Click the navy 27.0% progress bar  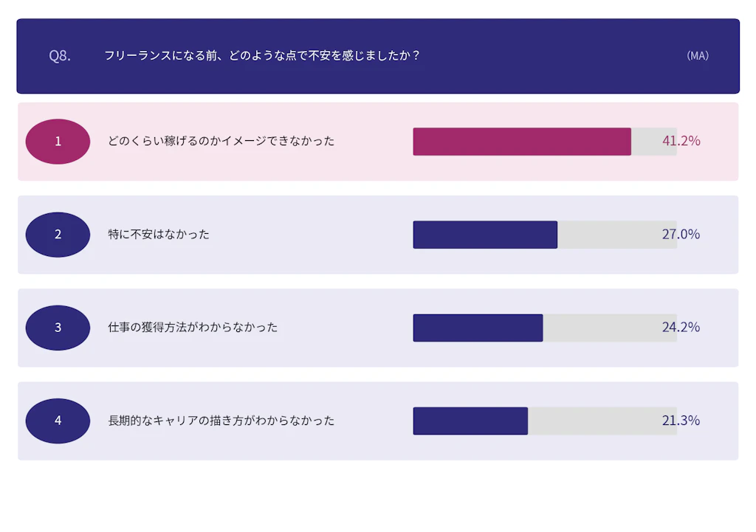pos(485,235)
